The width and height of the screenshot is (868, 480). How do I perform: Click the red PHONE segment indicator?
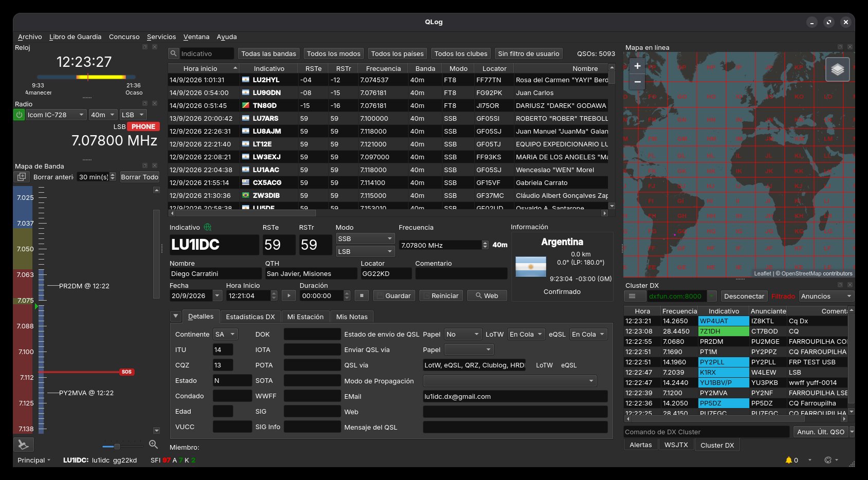point(143,126)
